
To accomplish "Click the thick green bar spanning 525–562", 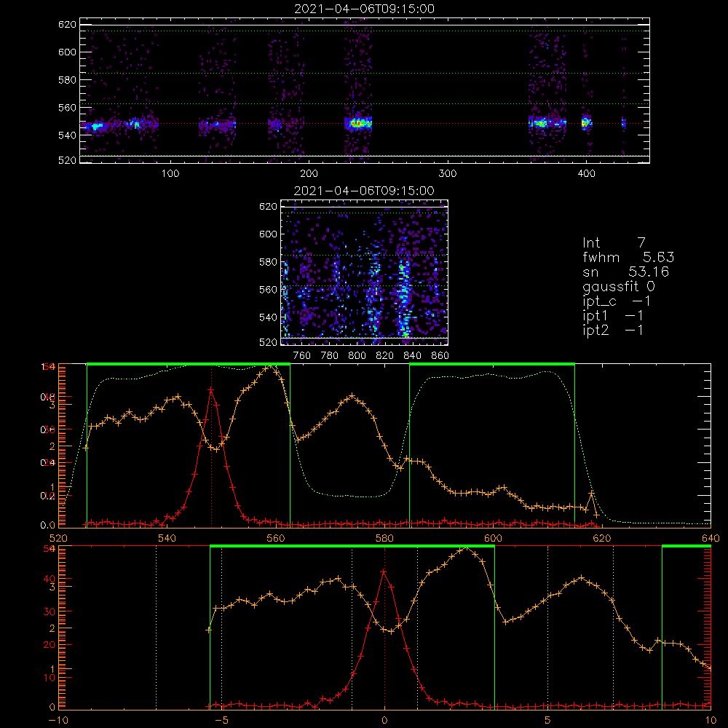I will [189, 365].
